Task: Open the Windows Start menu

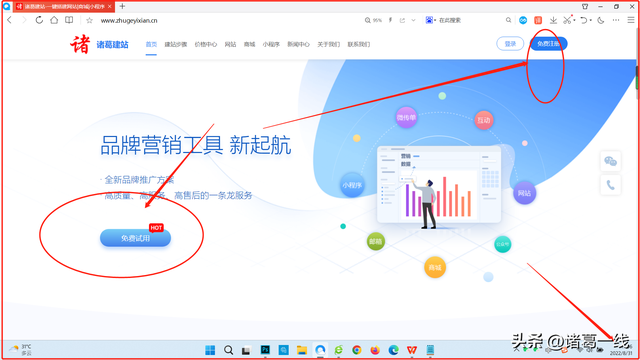Action: click(210, 350)
